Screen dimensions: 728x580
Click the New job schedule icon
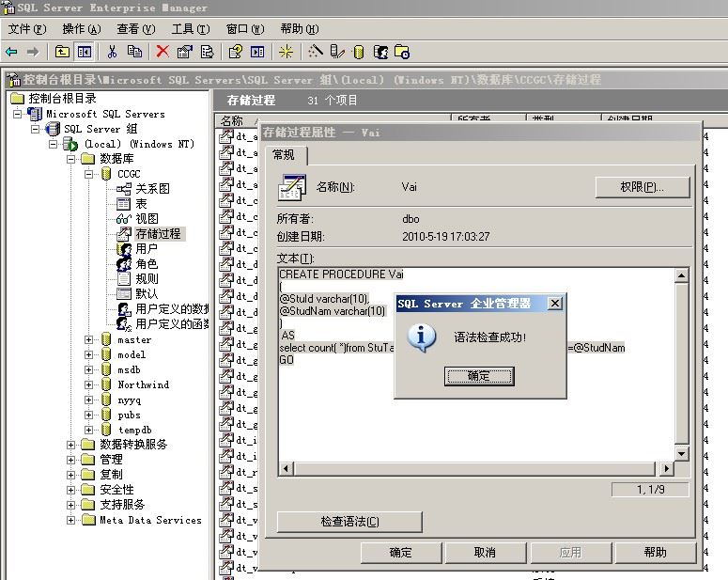click(x=402, y=52)
